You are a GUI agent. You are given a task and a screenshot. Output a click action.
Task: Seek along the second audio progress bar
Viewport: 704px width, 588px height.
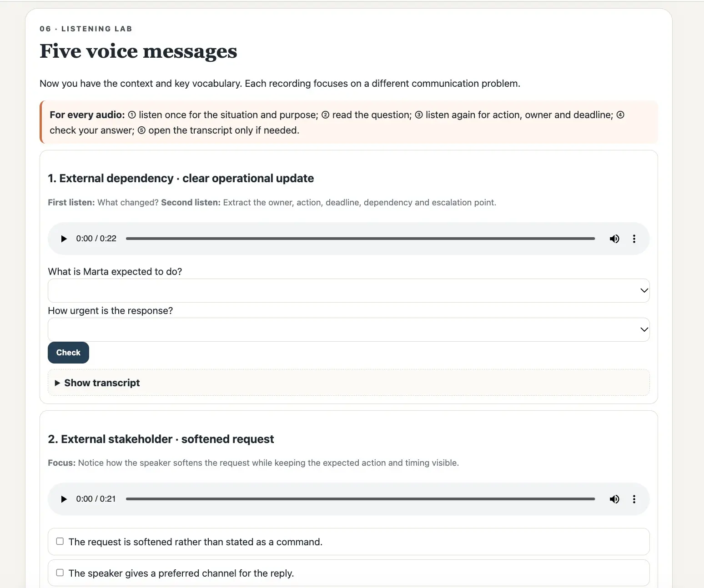[x=360, y=499]
